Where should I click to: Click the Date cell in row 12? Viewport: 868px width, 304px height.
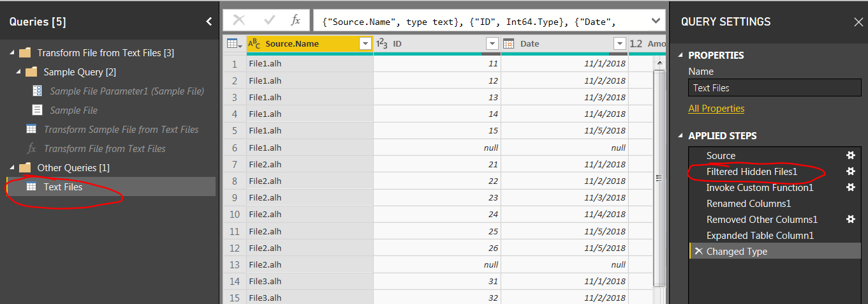pos(564,248)
